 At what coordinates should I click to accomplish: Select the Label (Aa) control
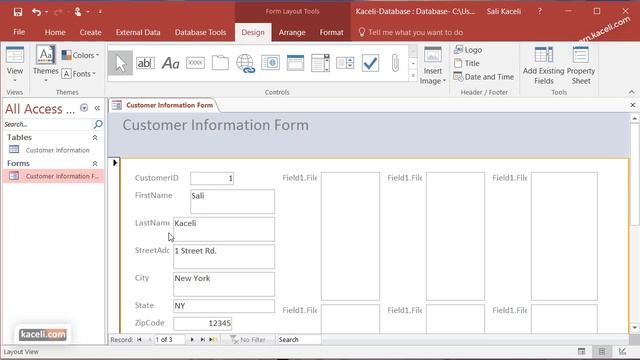coord(171,63)
